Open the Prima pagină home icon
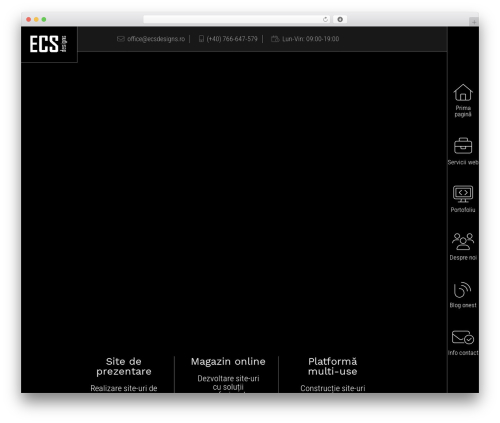Viewport: 500px width, 423px height. point(463,92)
